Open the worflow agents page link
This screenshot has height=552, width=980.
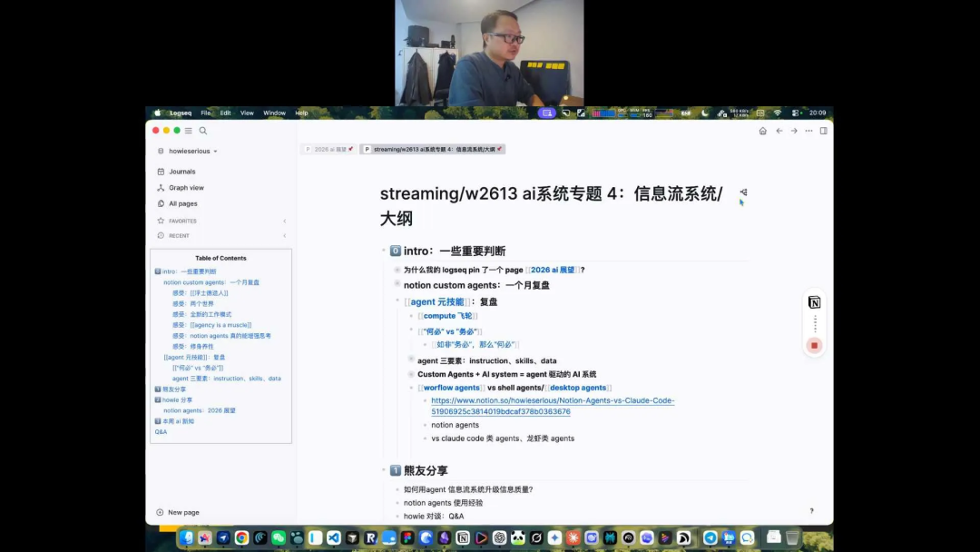coord(451,388)
